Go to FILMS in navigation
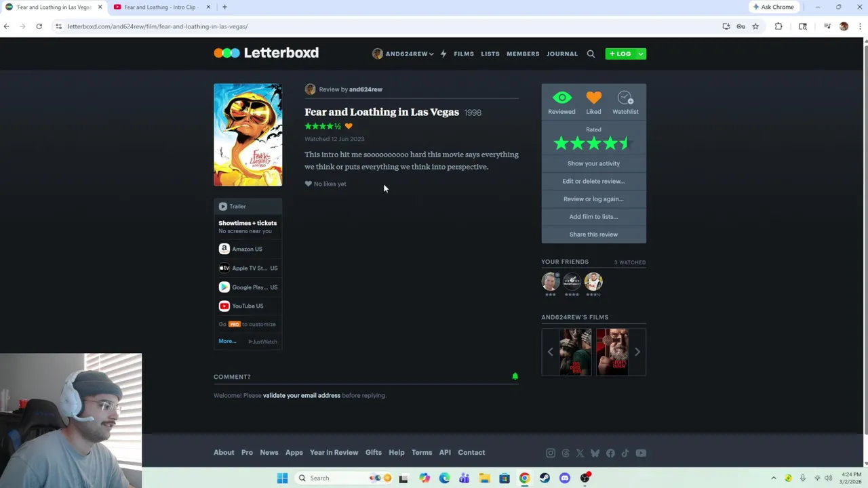Viewport: 868px width, 488px height. pos(464,54)
